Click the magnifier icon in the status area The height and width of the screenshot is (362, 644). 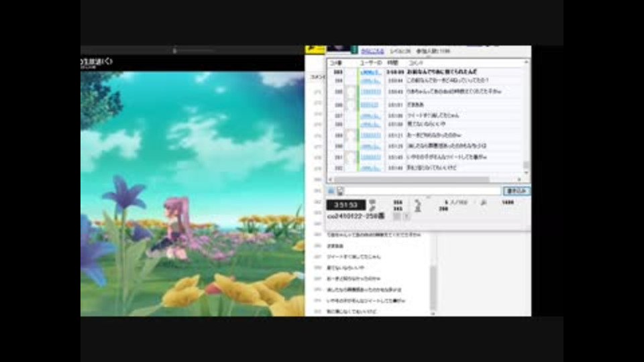click(x=484, y=202)
